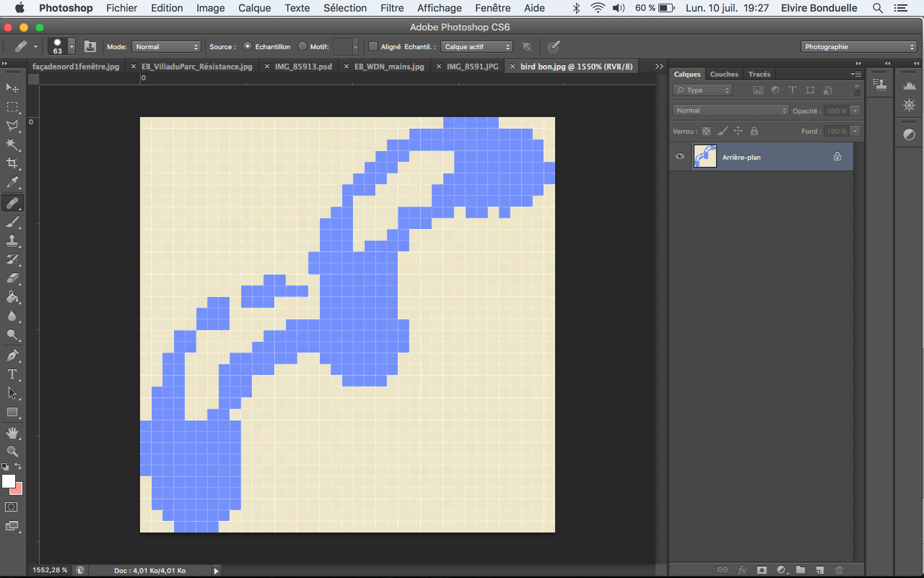Select the Type tool
This screenshot has width=924, height=578.
click(x=12, y=374)
